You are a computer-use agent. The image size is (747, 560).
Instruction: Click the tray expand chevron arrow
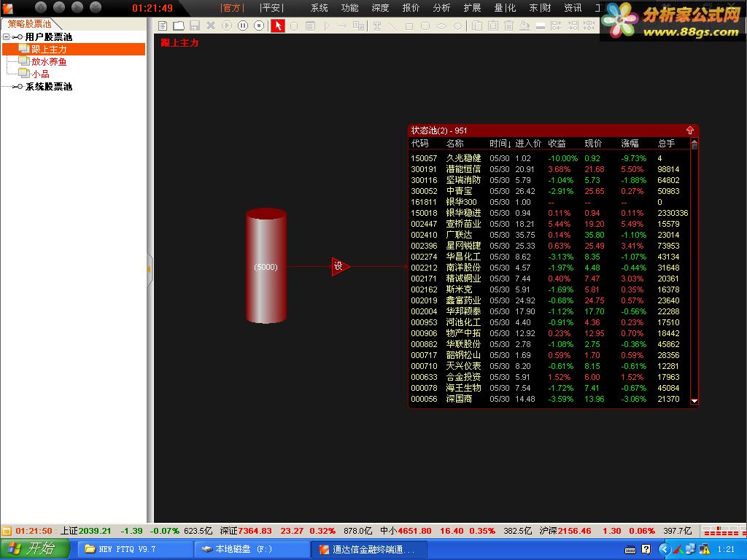coord(665,550)
